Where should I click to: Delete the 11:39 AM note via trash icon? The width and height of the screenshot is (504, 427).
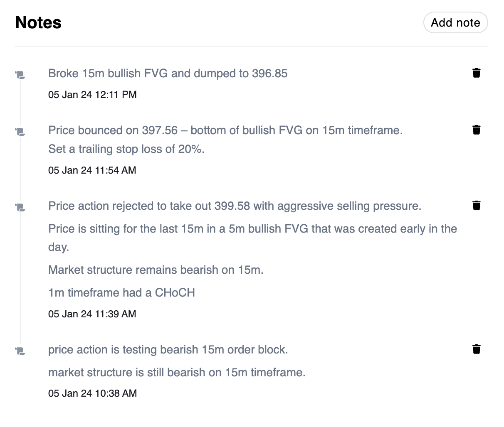(x=477, y=206)
